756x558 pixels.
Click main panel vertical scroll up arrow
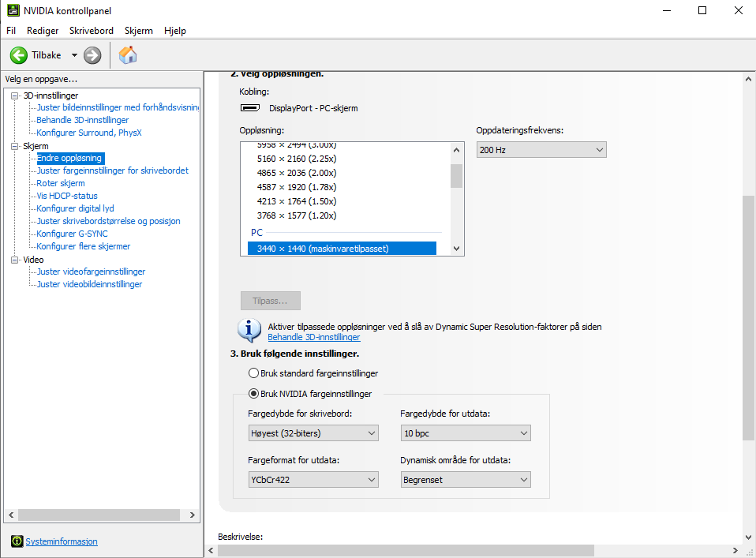pyautogui.click(x=748, y=79)
